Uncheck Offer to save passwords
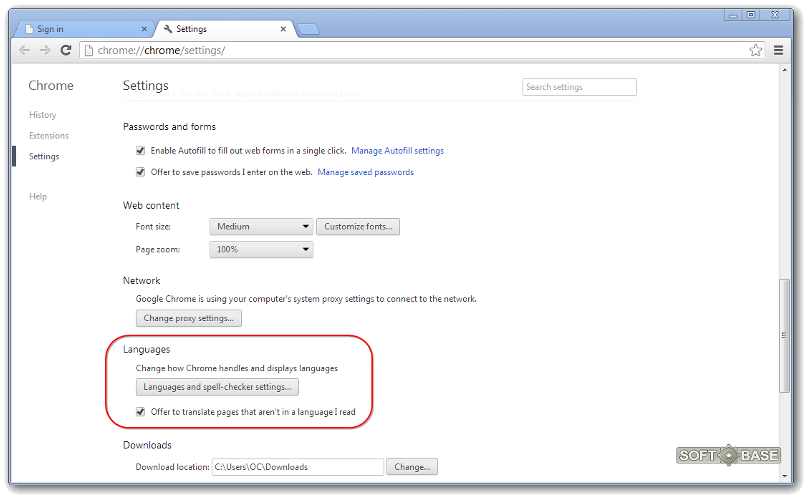The width and height of the screenshot is (809, 500). (x=141, y=172)
